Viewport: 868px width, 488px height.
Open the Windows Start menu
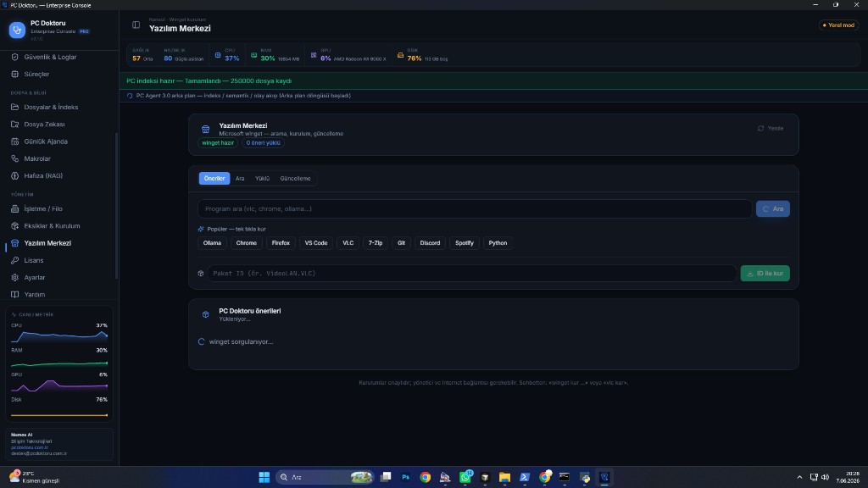[264, 477]
